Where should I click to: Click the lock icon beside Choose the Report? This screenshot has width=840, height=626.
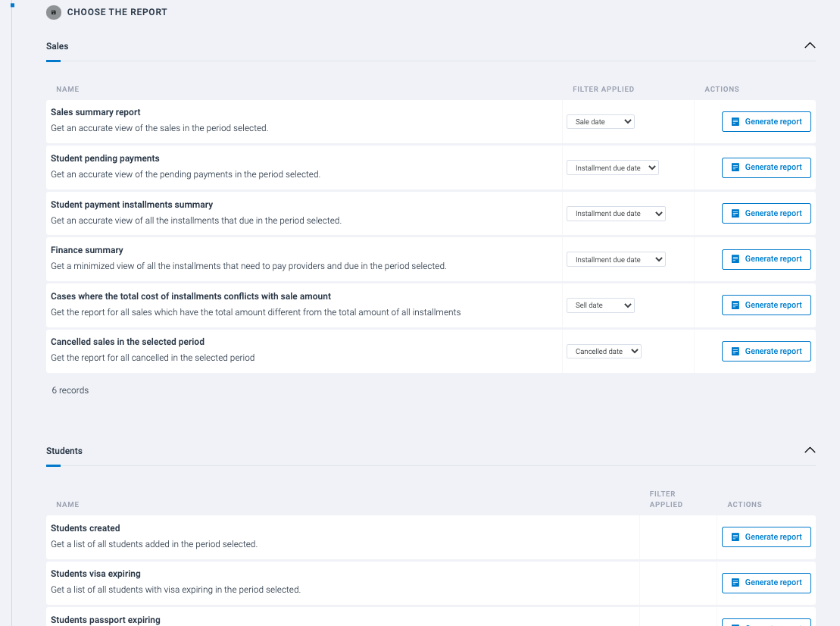(x=54, y=12)
